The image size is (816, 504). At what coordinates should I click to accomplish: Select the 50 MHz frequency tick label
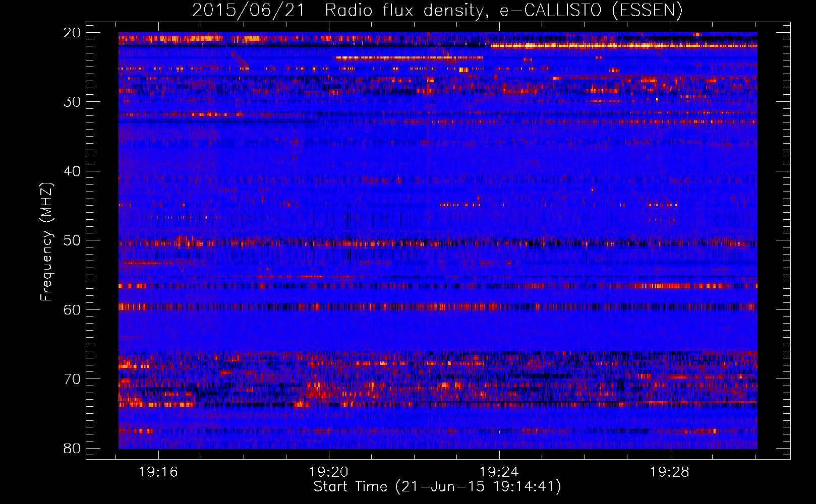click(72, 240)
